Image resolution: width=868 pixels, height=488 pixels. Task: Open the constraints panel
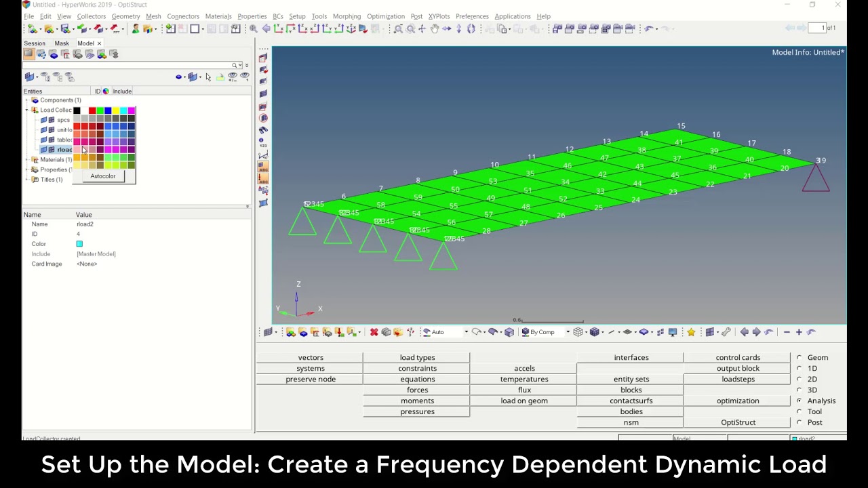[417, 369]
